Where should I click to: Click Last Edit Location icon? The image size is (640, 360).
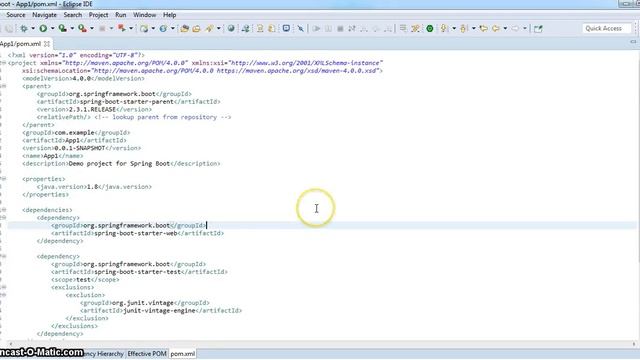[484, 29]
